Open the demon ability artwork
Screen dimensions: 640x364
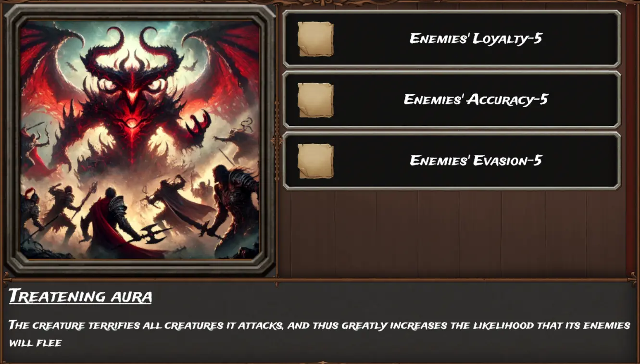coord(140,140)
